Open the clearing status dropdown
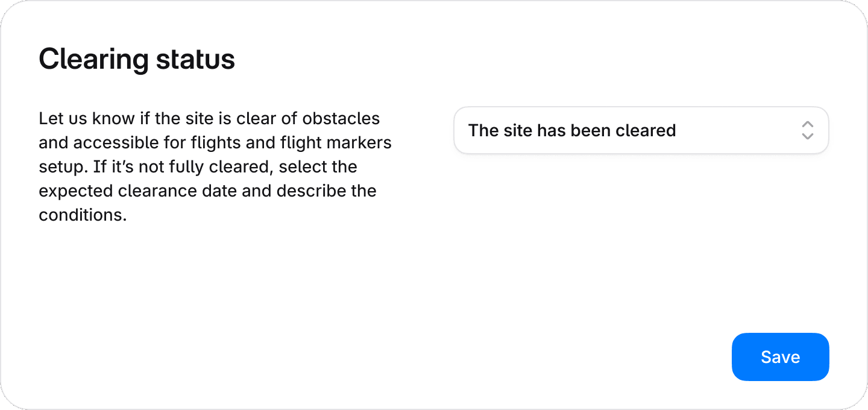 coord(641,130)
